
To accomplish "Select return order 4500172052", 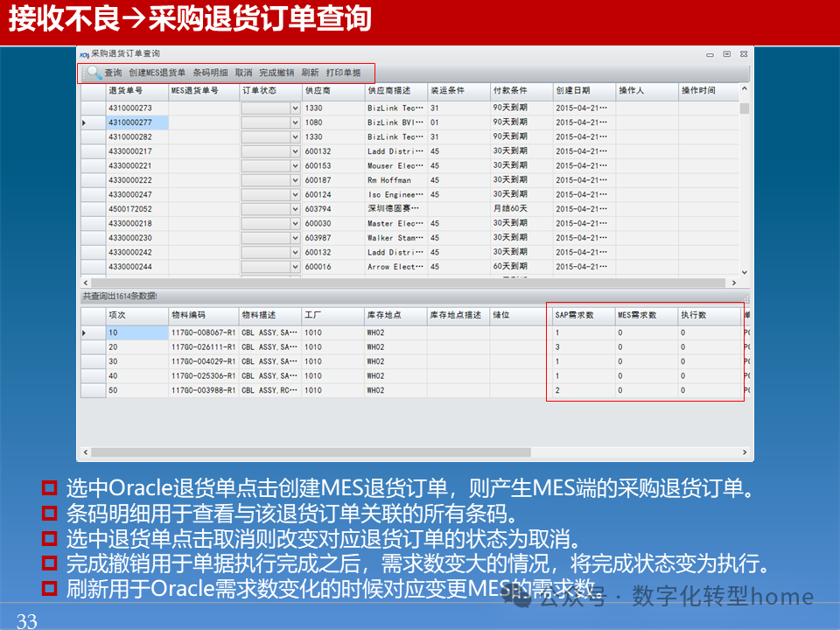I will [x=137, y=209].
